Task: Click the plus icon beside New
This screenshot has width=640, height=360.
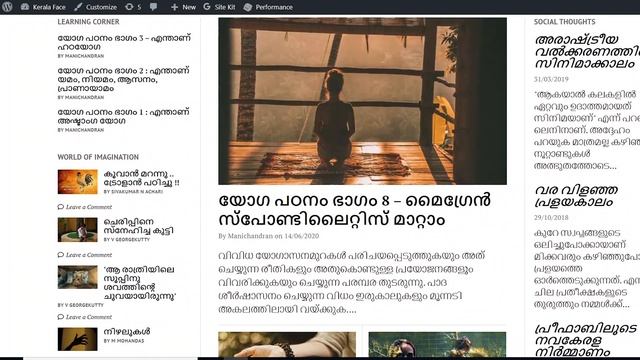Action: [x=174, y=7]
